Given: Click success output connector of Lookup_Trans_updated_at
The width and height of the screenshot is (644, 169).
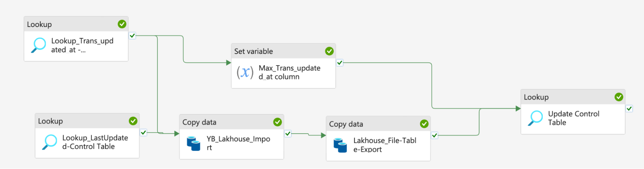Looking at the screenshot, I should pyautogui.click(x=132, y=36).
